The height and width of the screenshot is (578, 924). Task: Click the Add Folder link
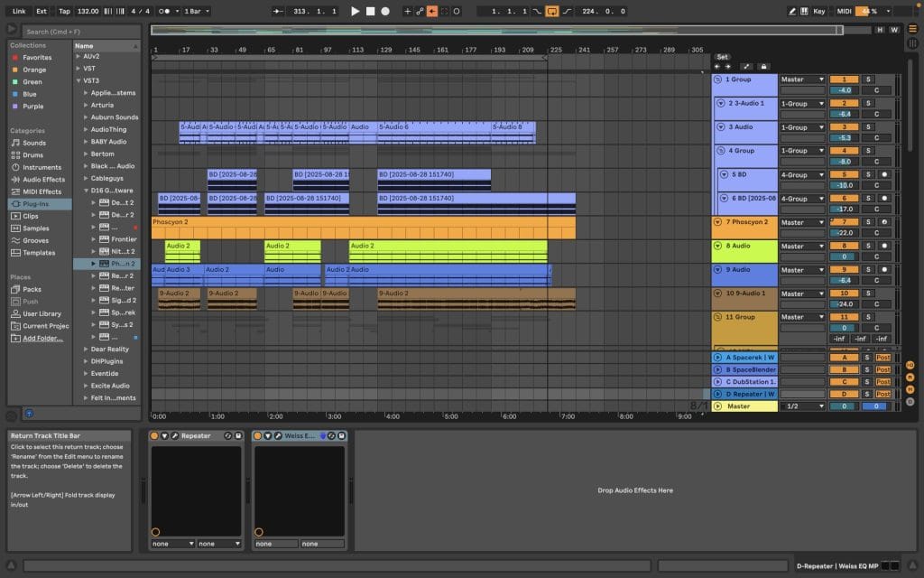click(42, 338)
